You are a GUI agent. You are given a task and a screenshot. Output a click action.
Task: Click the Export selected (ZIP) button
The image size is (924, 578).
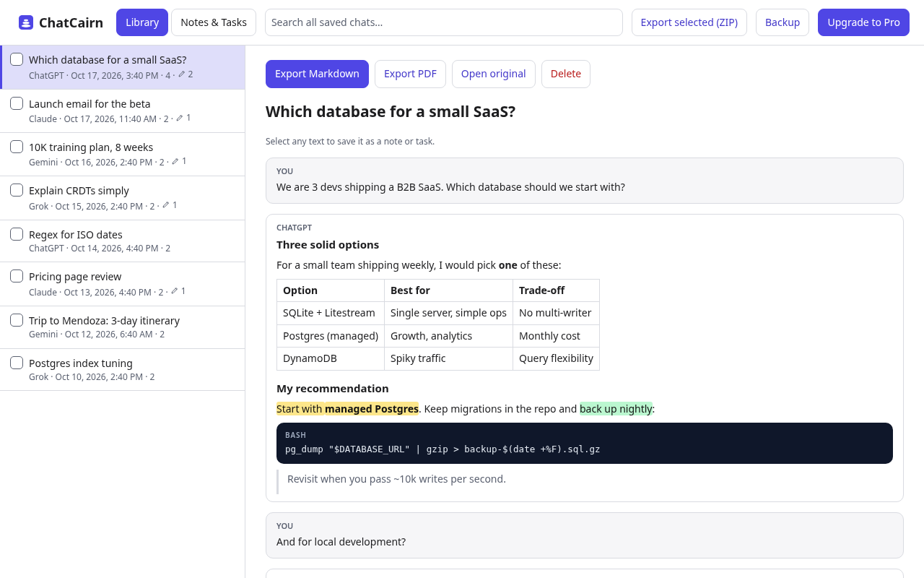(689, 22)
